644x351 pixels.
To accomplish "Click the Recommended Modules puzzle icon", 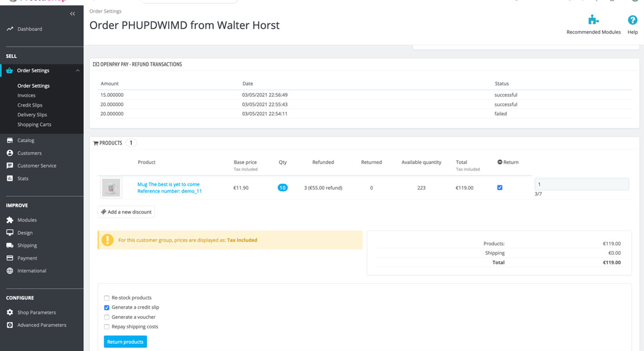I will point(593,20).
